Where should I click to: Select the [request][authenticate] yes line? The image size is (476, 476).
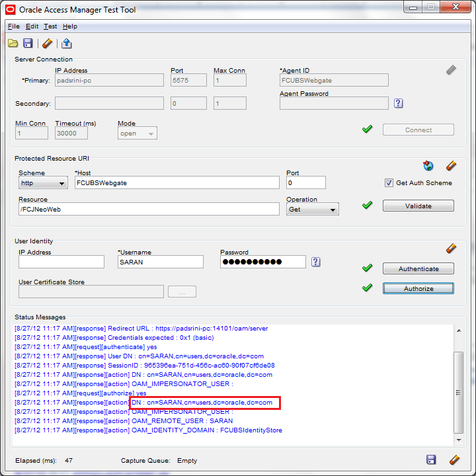pyautogui.click(x=85, y=346)
